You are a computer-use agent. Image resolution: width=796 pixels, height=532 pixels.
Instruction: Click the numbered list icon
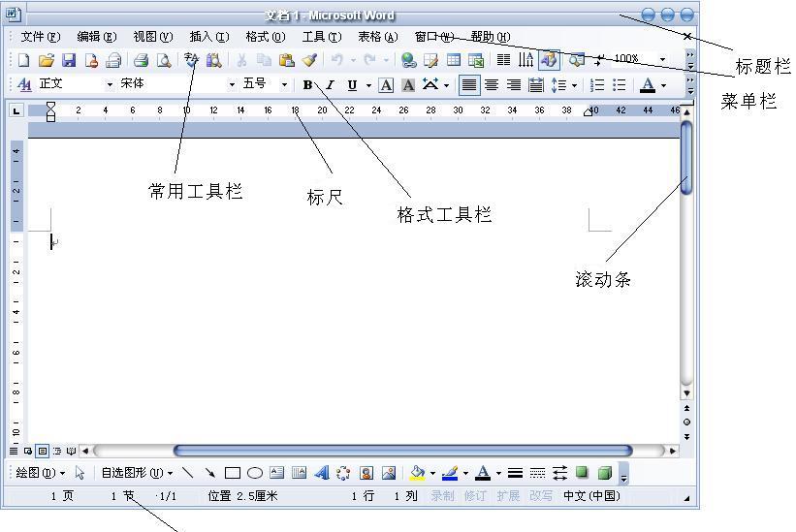(597, 85)
